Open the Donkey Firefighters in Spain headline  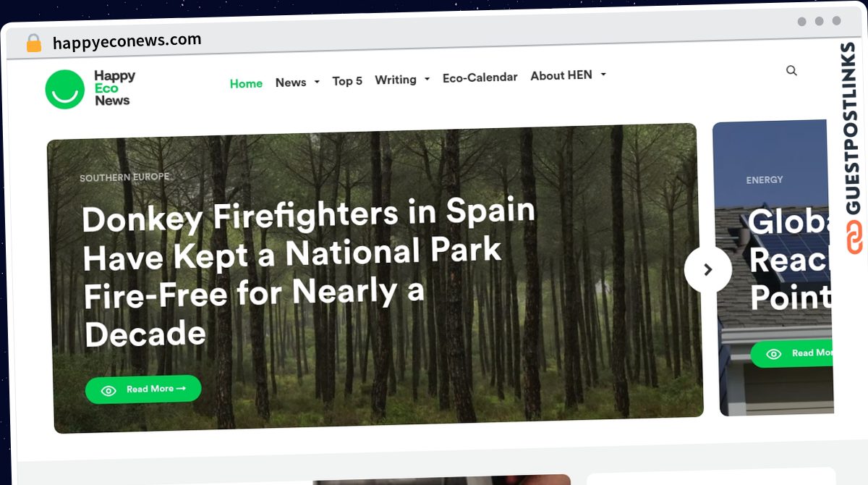point(308,272)
